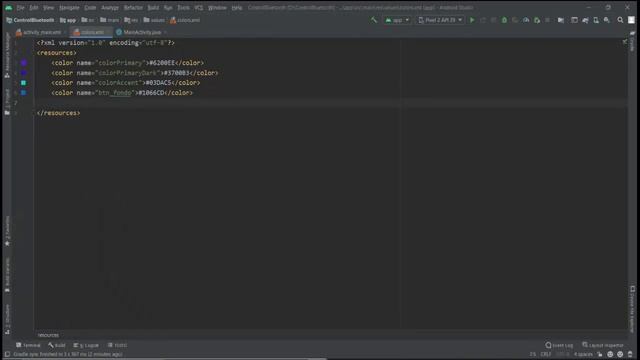640x360 pixels.
Task: Open the TODO tool window button
Action: 118,345
